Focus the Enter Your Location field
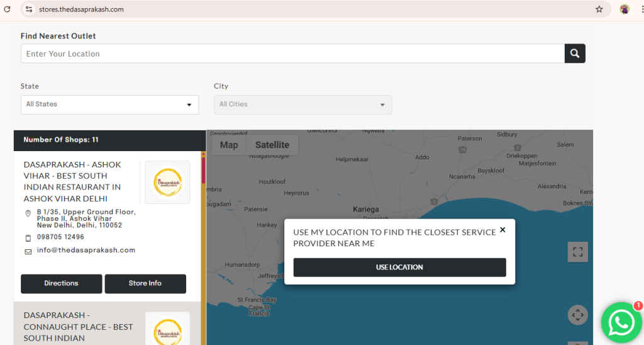Viewport: 644px width, 345px height. [x=293, y=54]
